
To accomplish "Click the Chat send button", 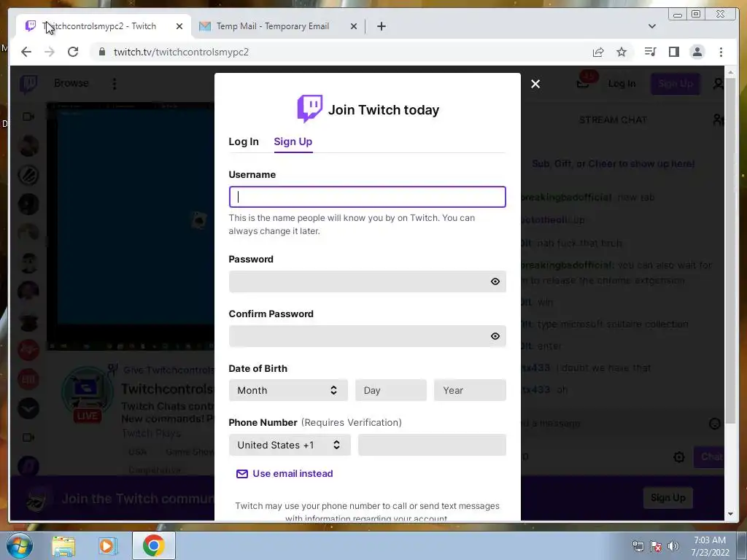I will coord(709,456).
